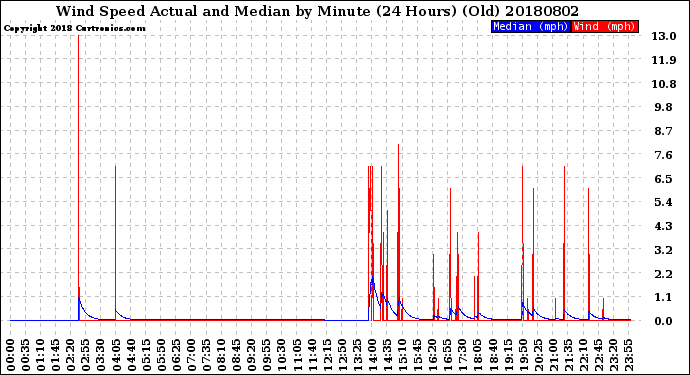690x375 pixels.
Task: Click the 19:50 time axis label
Action: [524, 355]
